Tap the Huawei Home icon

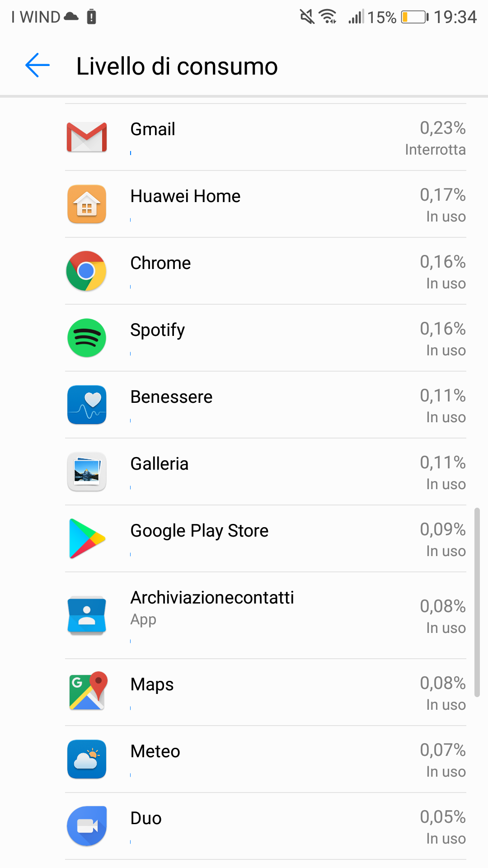point(87,204)
